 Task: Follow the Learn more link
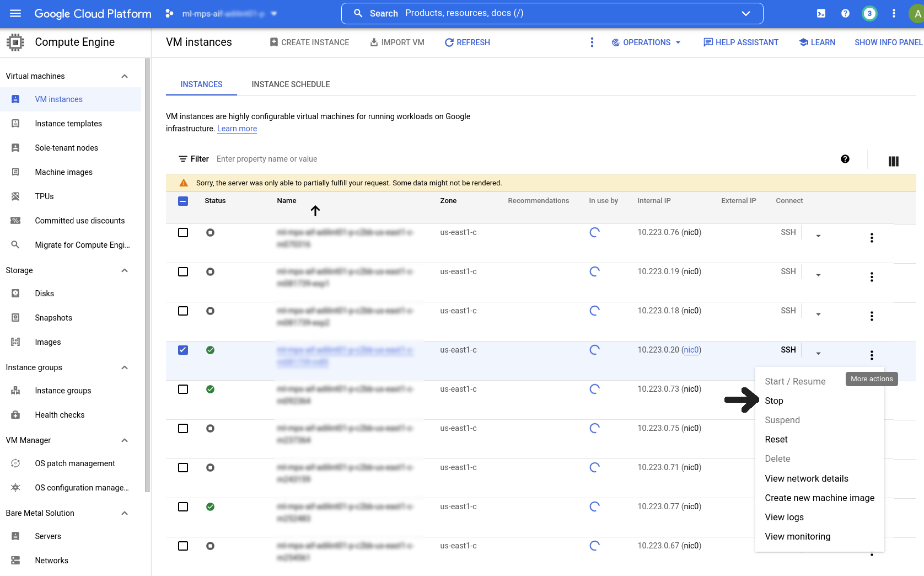point(237,129)
